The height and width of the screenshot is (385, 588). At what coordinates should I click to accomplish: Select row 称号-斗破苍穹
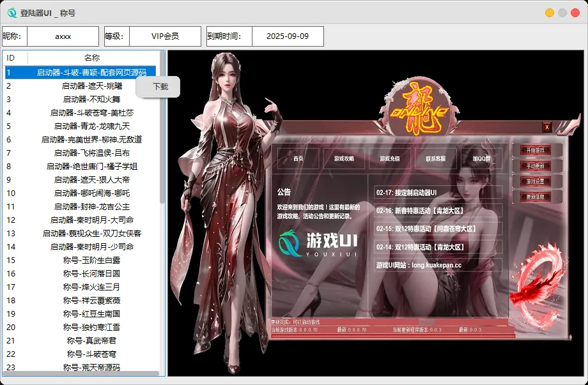pyautogui.click(x=81, y=354)
